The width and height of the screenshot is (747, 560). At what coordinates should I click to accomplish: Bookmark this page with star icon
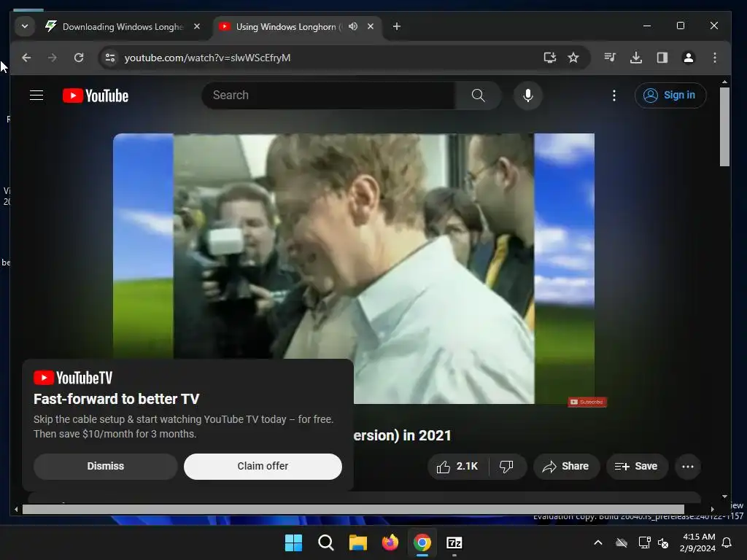point(573,58)
